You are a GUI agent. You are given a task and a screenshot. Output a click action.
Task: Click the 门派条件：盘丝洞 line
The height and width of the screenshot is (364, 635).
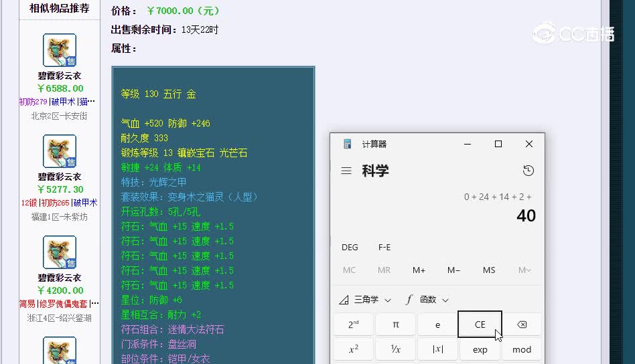(158, 344)
